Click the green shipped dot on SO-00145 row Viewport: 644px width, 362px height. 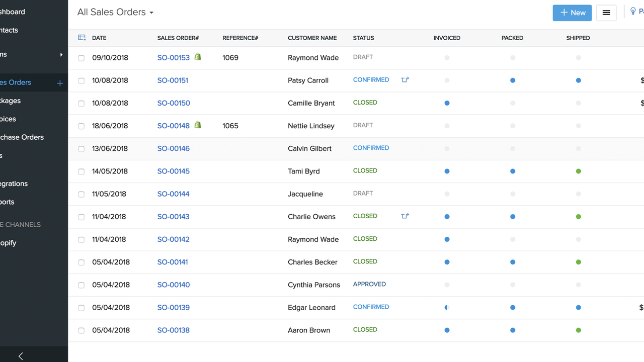coord(578,171)
